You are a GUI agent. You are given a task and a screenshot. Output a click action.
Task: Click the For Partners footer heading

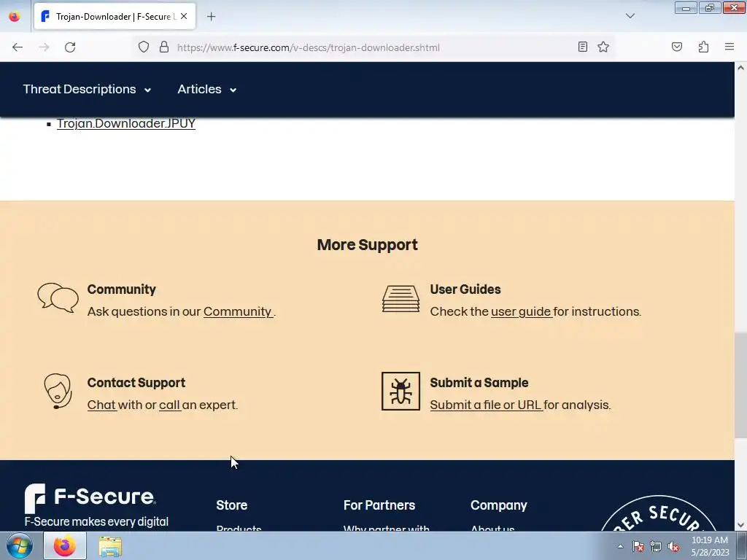(x=379, y=505)
